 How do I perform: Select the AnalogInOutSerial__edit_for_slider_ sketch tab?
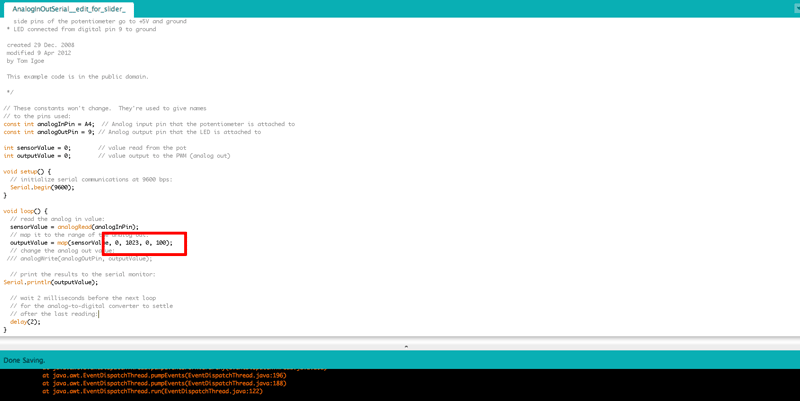(x=69, y=9)
